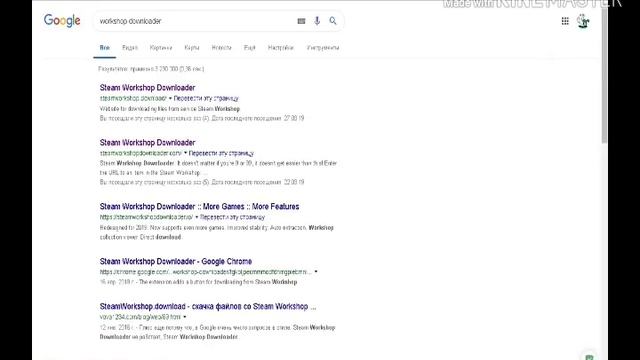Expand arrow next to steamworkshop.download URL
Image resolution: width=640 pixels, height=360 pixels.
[171, 98]
